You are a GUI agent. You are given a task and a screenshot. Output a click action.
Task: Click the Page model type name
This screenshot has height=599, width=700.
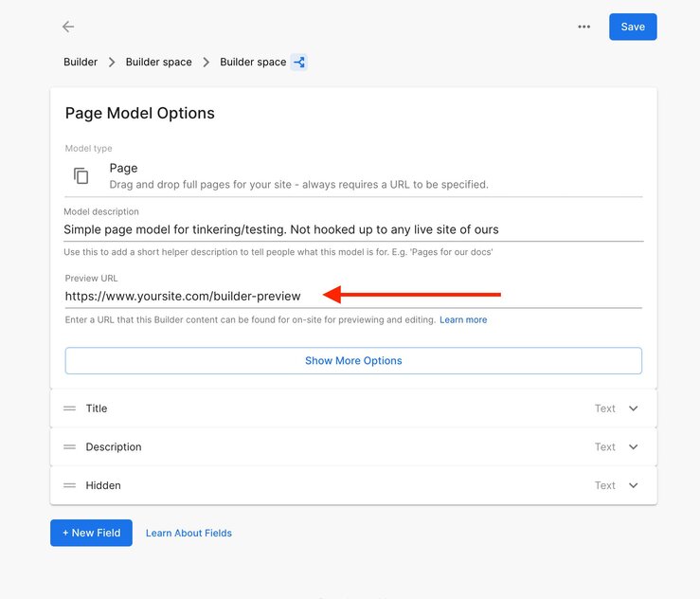[124, 169]
